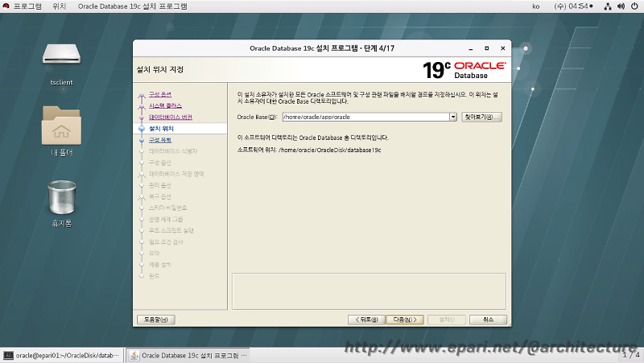Select the 설치 위치 step in sidebar
Screen dimensions: 644x363
point(162,129)
